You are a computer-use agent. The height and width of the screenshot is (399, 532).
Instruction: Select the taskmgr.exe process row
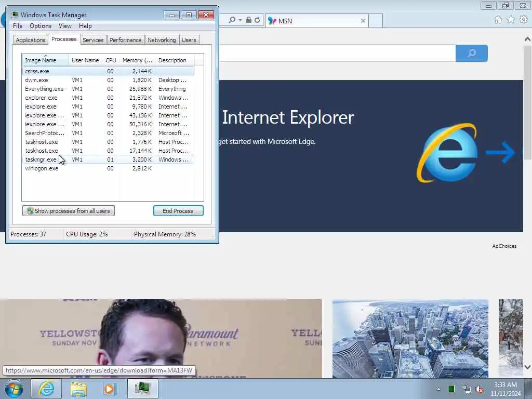(108, 159)
